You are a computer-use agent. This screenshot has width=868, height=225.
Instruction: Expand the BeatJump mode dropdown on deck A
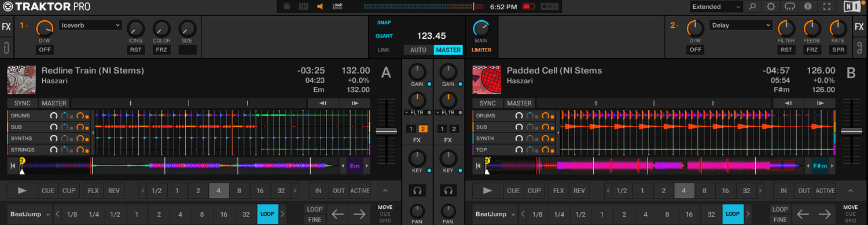pyautogui.click(x=30, y=214)
